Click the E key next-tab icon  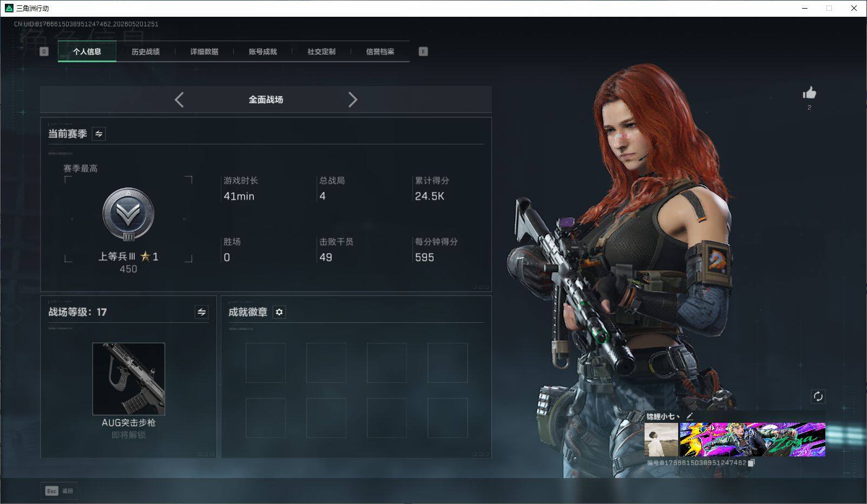pos(423,51)
